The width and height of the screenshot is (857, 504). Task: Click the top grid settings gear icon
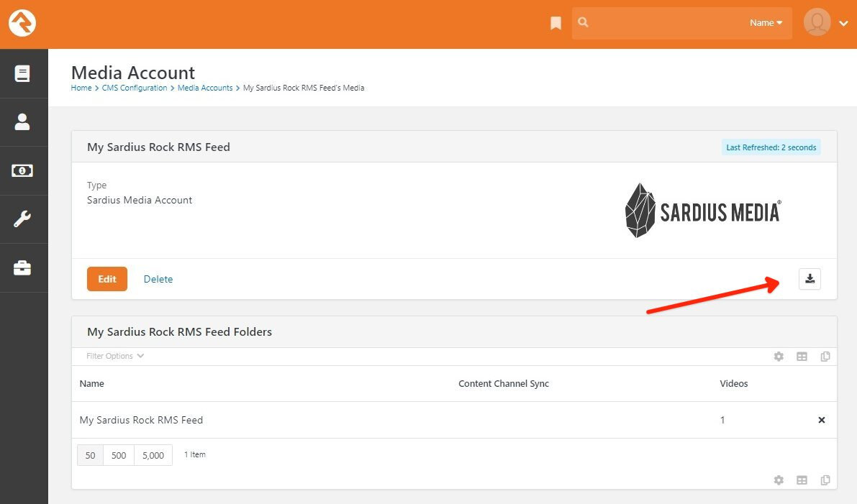tap(779, 357)
